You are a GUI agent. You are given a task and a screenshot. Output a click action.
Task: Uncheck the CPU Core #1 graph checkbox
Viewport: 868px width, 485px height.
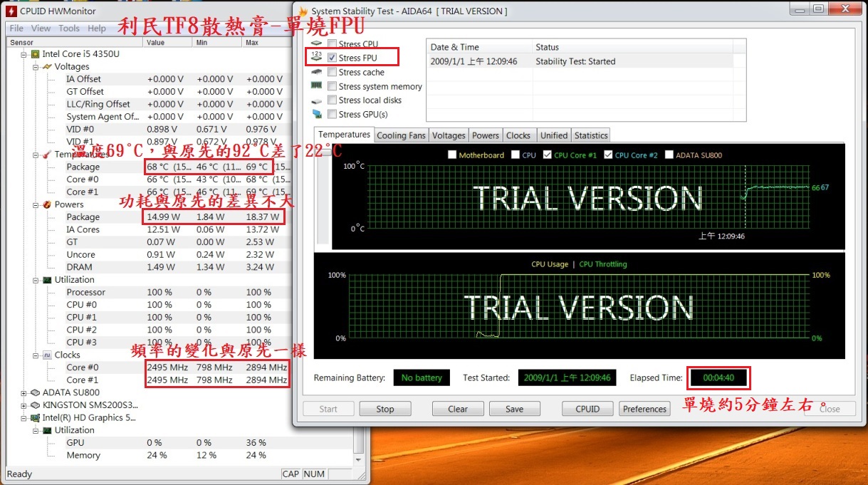pos(547,155)
